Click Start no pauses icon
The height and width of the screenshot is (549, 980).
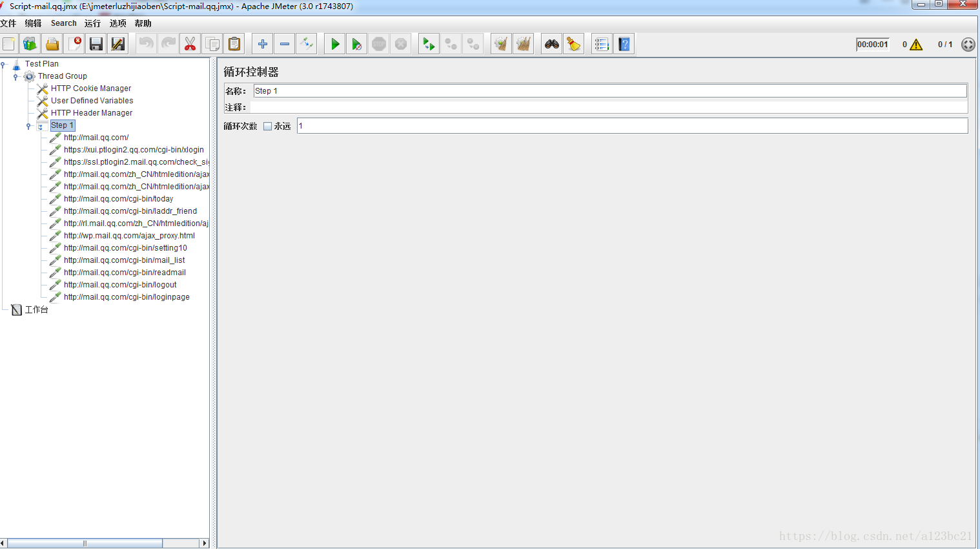click(357, 44)
